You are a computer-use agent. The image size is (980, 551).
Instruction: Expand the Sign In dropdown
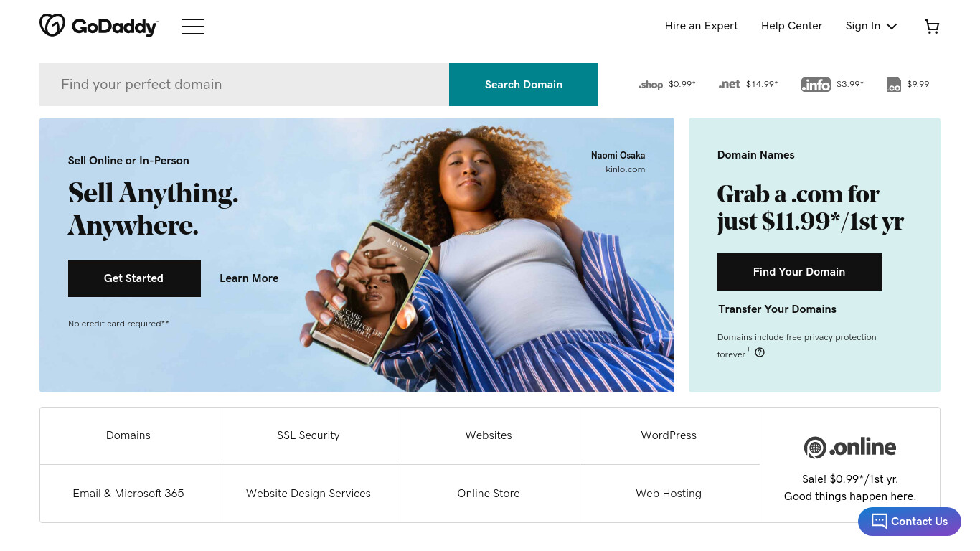pos(871,26)
